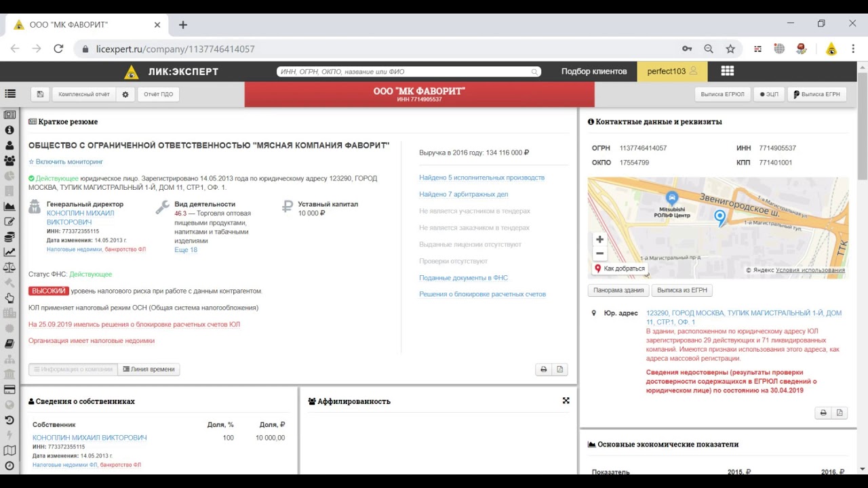Open the legal address link 123290 ГОРОД МОСКВА

coord(744,317)
